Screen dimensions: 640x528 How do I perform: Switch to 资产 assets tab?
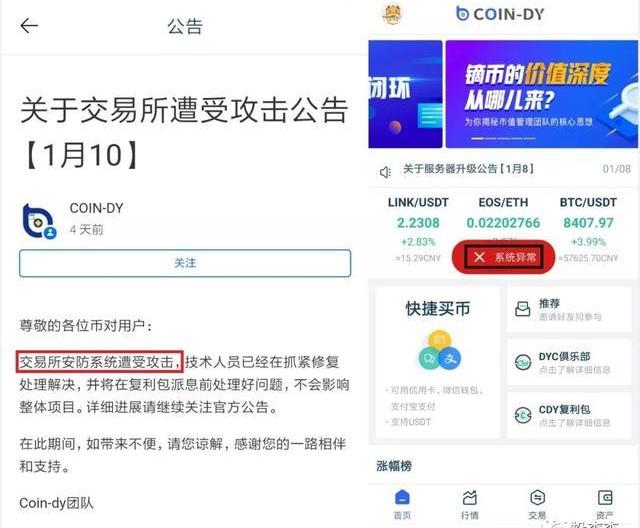[x=604, y=504]
